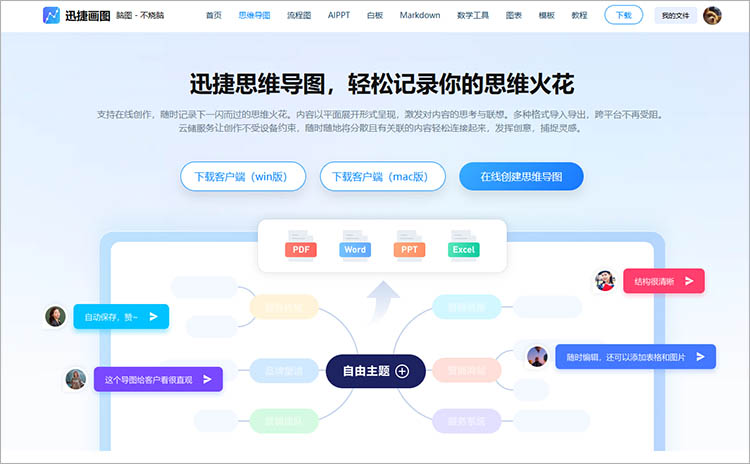Click plus icon on 自由主题 node

pyautogui.click(x=402, y=371)
